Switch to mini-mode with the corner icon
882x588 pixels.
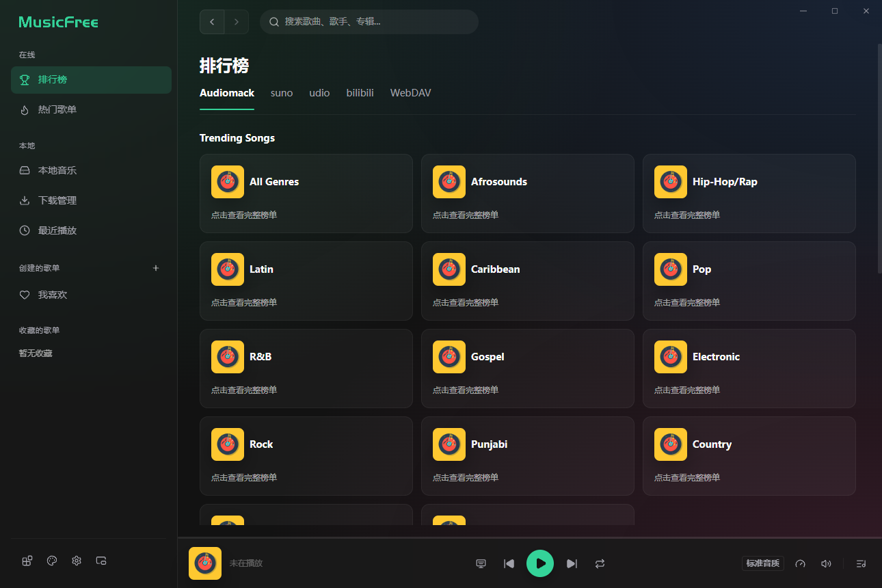(x=101, y=560)
